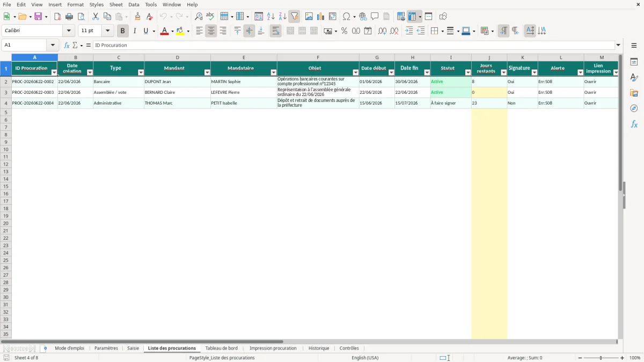644x362 pixels.
Task: Toggle Italic formatting
Action: click(x=134, y=31)
